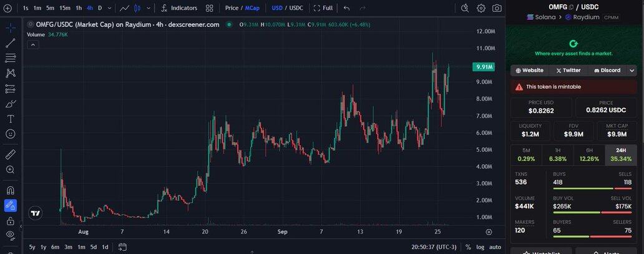Hide all drawings with eye icon
Image resolution: width=644 pixels, height=254 pixels.
(11, 235)
